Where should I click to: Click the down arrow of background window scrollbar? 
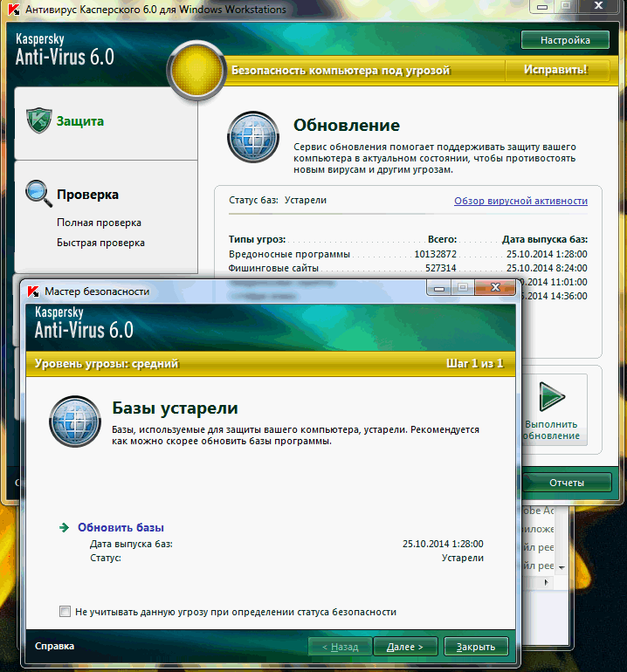[562, 567]
